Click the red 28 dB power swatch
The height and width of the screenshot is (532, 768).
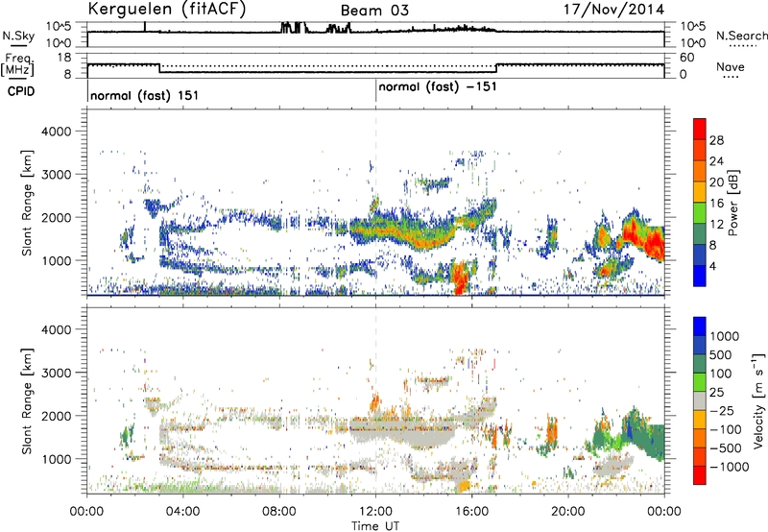point(700,129)
